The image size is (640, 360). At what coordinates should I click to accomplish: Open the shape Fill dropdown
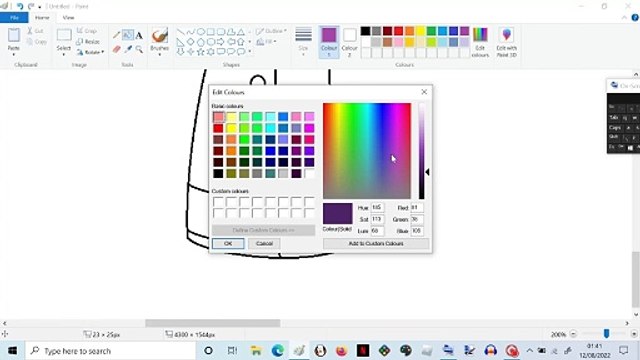pyautogui.click(x=266, y=41)
